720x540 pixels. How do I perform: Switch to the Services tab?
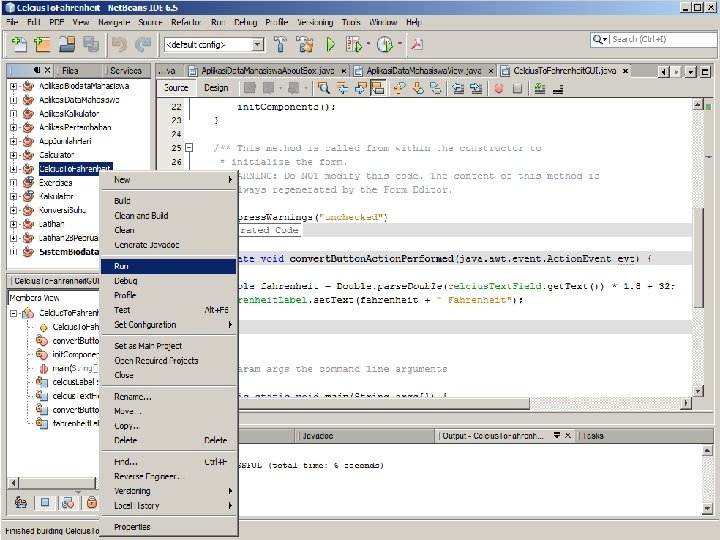(125, 71)
